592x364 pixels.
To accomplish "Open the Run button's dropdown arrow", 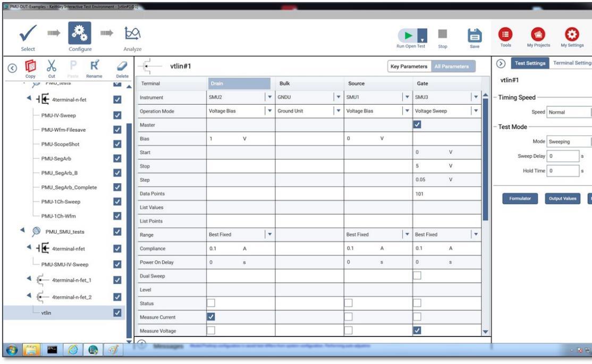I will [x=422, y=36].
